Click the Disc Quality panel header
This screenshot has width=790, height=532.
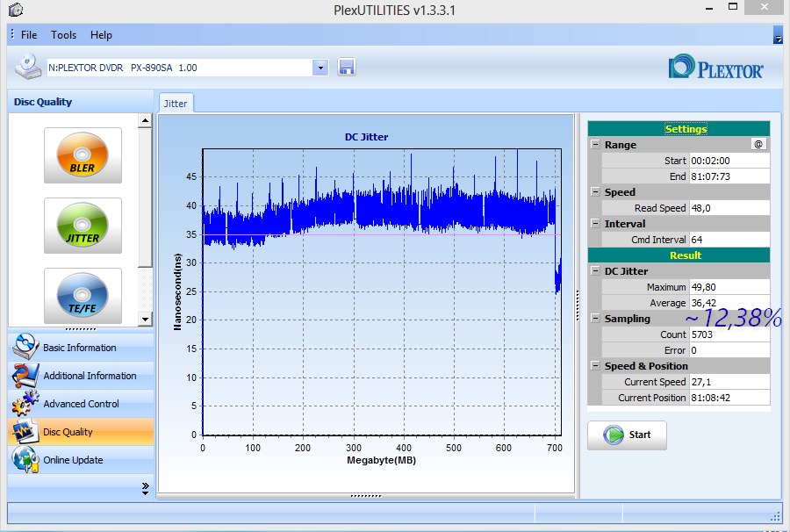pos(81,102)
